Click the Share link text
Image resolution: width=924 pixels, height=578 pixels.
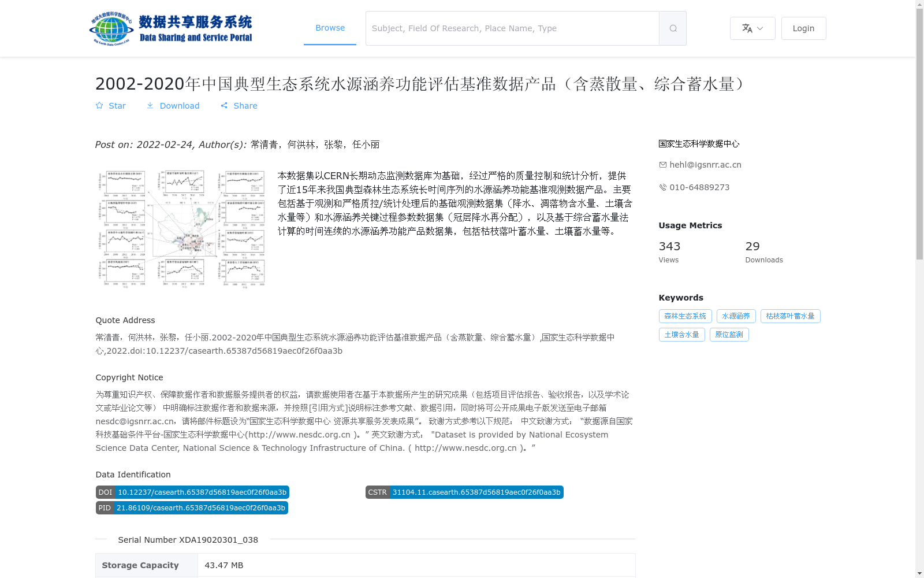click(x=245, y=106)
